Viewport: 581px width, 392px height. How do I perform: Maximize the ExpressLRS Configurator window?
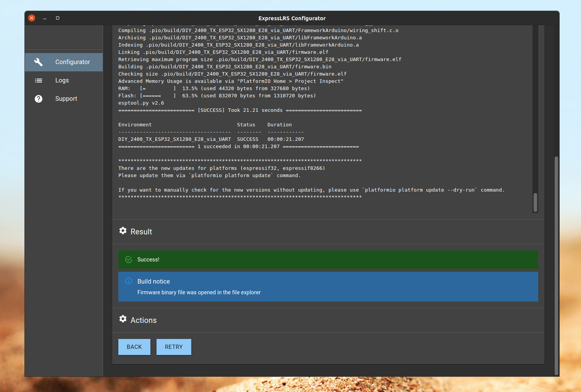coord(58,18)
